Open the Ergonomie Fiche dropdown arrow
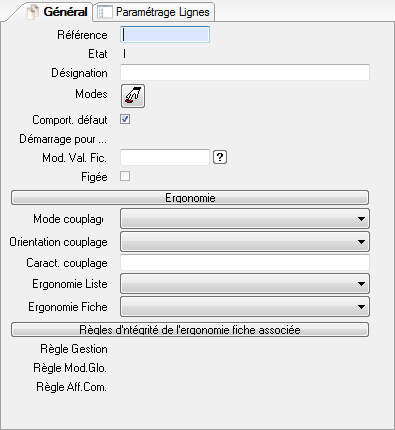Screen dimensions: 395x430 361,307
